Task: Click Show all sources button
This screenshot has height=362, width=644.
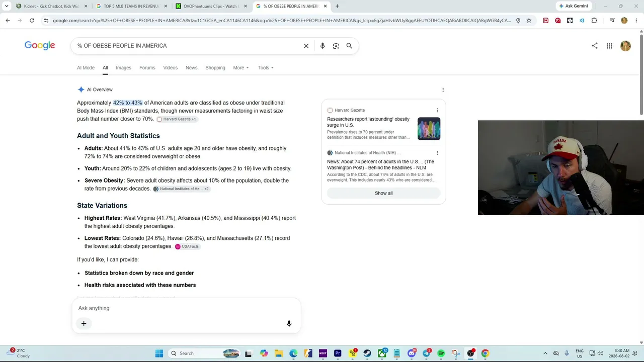Action: [x=384, y=193]
